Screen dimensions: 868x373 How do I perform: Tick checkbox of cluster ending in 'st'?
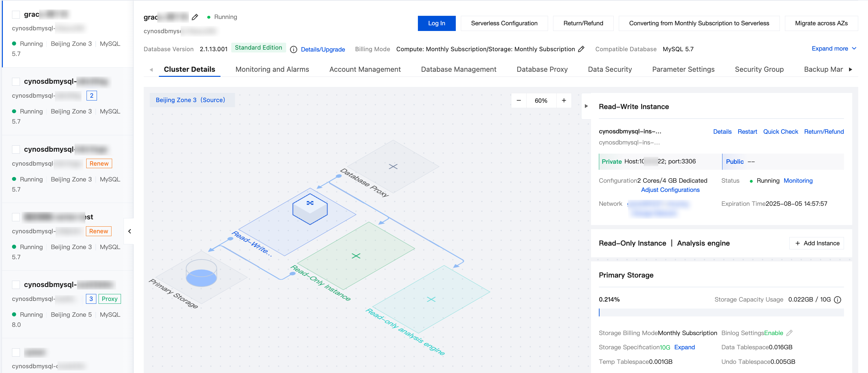click(15, 217)
